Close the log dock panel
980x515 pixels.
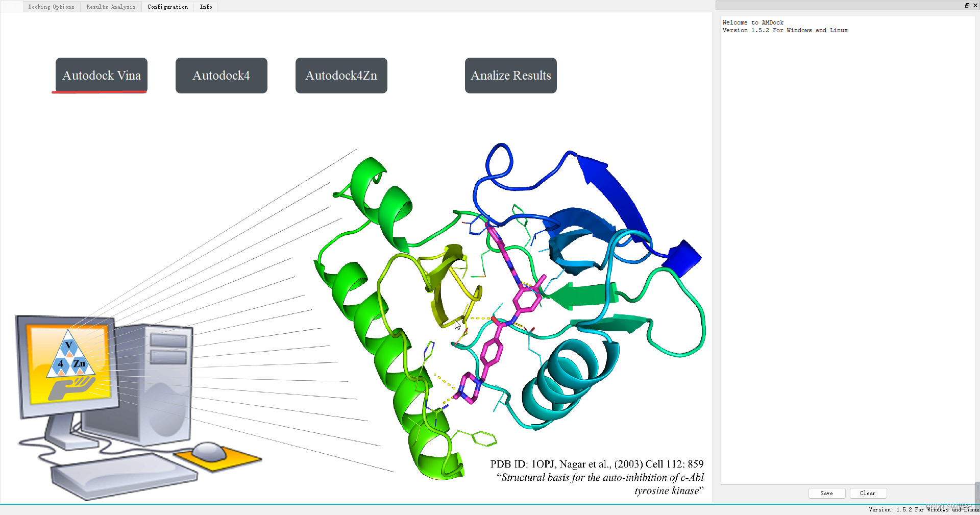[x=975, y=5]
